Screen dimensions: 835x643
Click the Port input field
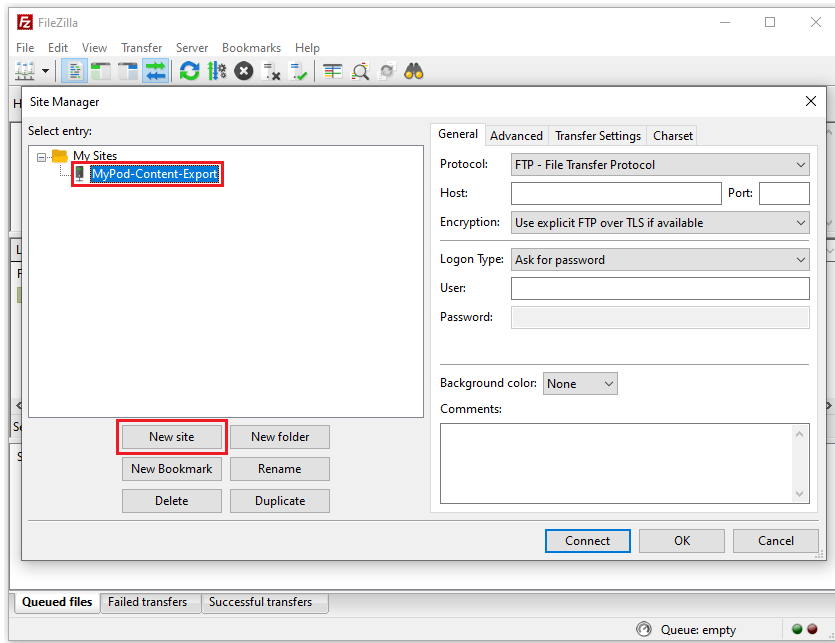pyautogui.click(x=784, y=193)
